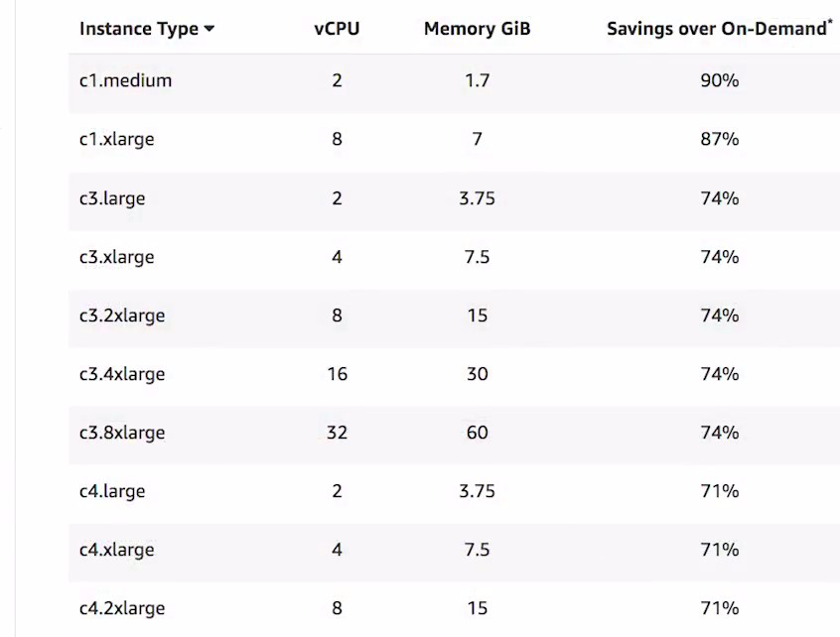The height and width of the screenshot is (637, 840).
Task: Select the c3.8xlarge instance type
Action: tap(122, 433)
